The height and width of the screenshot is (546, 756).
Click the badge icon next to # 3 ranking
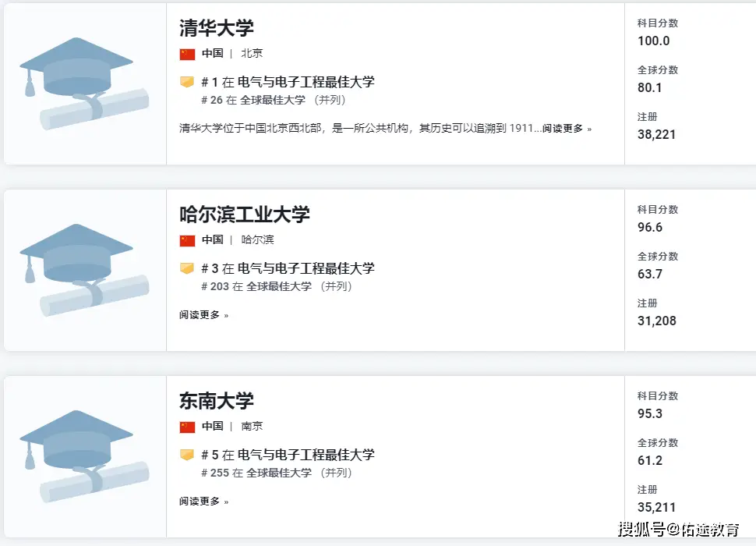click(187, 268)
